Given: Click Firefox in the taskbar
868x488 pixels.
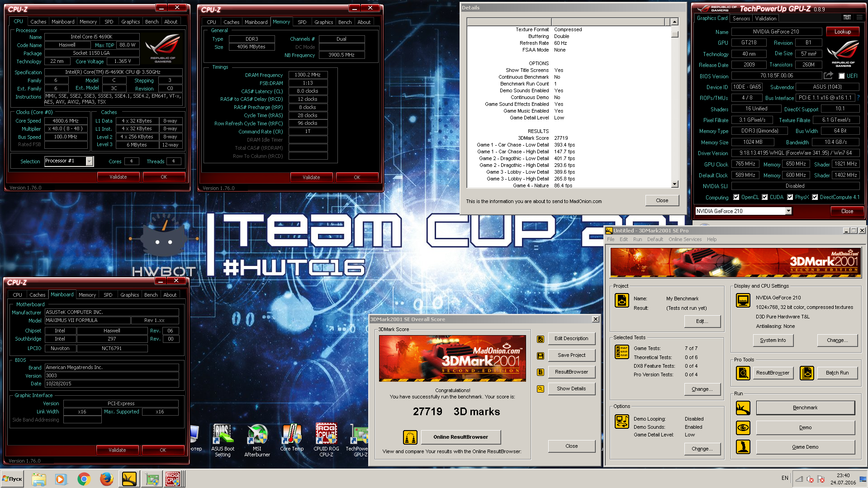Looking at the screenshot, I should pos(106,479).
